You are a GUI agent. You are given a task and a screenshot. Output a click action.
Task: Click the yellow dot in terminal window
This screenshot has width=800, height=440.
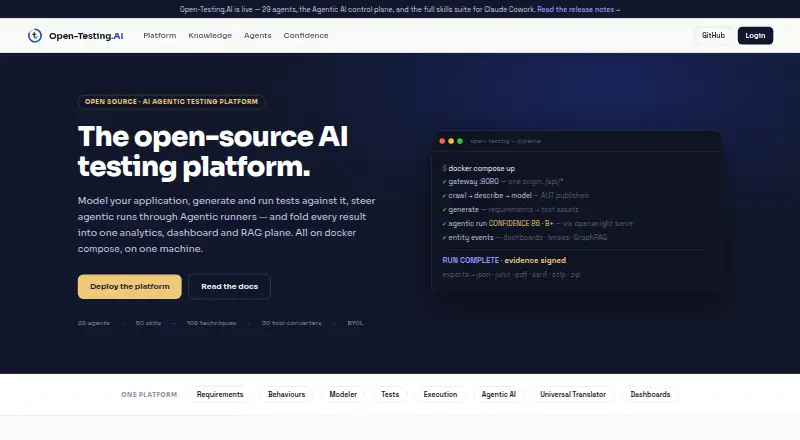(x=451, y=141)
